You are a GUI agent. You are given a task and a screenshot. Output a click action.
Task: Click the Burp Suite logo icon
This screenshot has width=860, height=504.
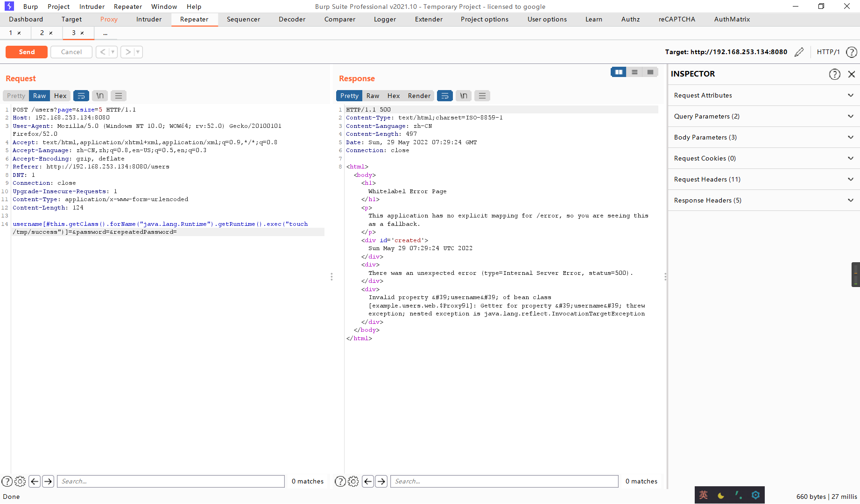(x=8, y=6)
